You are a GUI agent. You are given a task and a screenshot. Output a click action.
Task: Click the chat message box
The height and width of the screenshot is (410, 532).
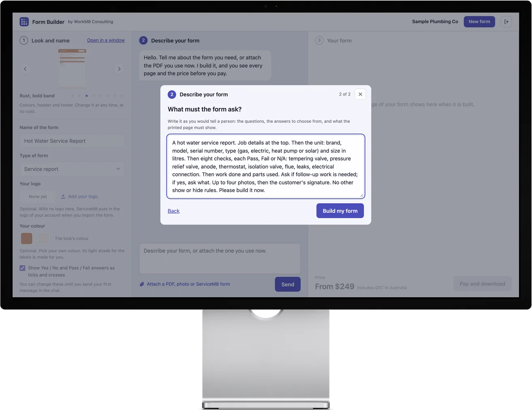(x=220, y=258)
